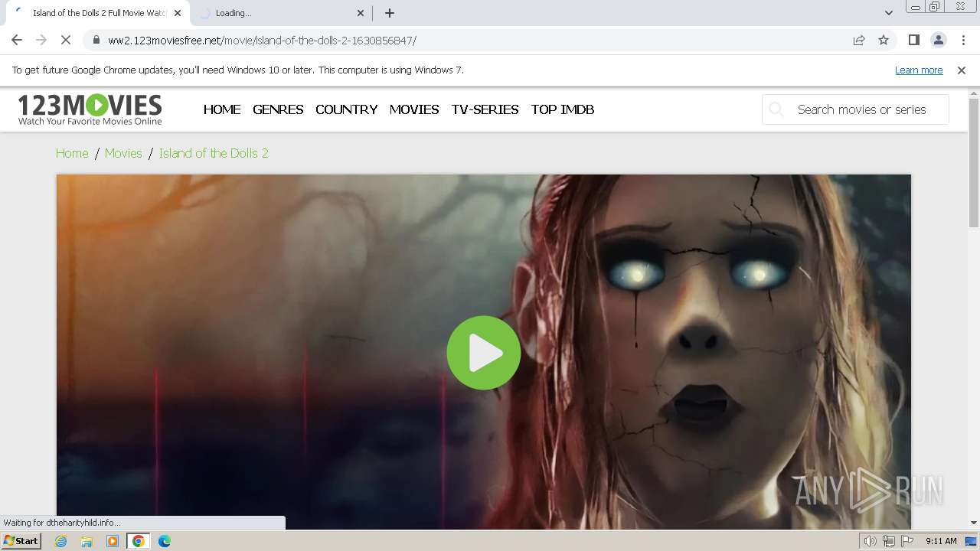Open the GENRES menu
980x551 pixels.
(278, 109)
